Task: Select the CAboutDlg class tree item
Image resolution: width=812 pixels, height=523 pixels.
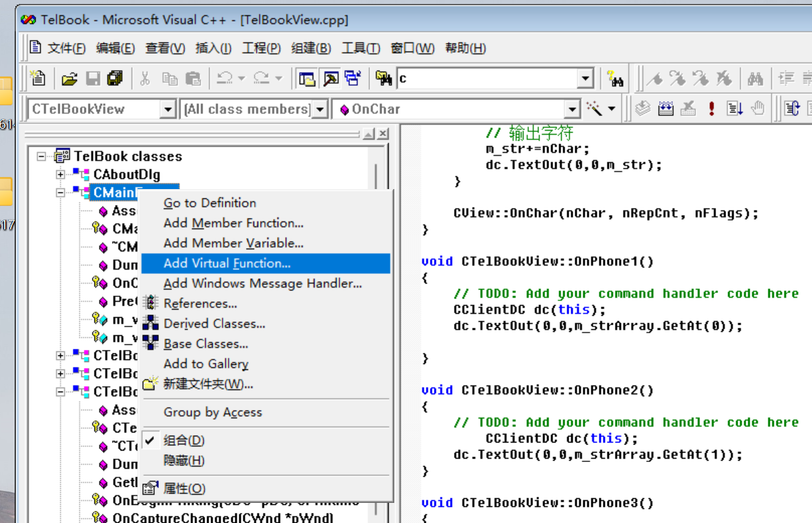Action: pyautogui.click(x=127, y=174)
